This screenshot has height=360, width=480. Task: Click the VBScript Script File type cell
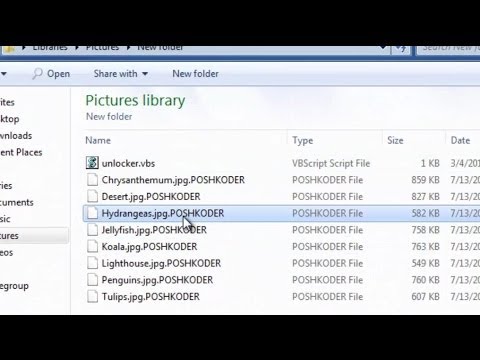(x=331, y=163)
